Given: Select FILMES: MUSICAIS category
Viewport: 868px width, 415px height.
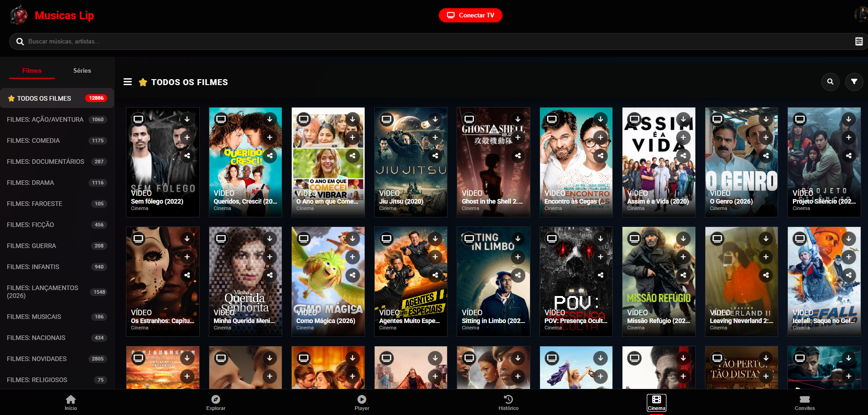Looking at the screenshot, I should (57, 317).
